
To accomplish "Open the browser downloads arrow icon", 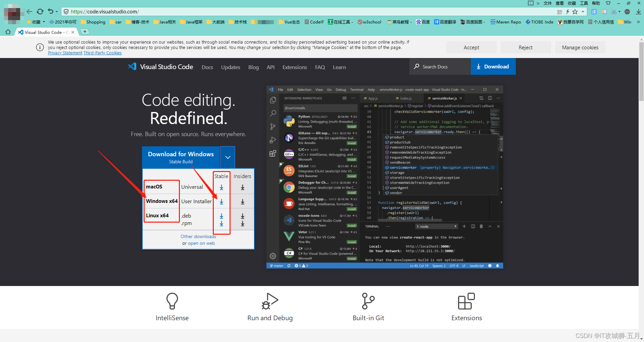I will pyautogui.click(x=638, y=12).
